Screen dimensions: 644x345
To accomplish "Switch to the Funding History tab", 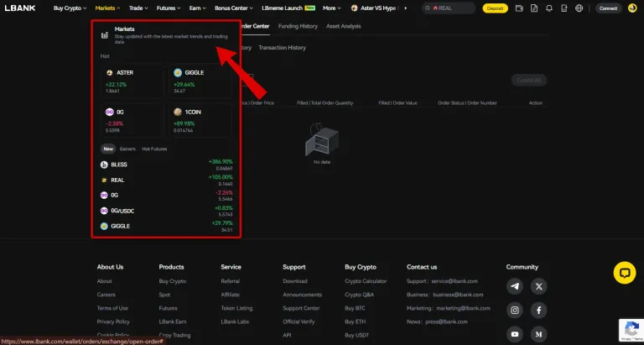I will point(298,26).
